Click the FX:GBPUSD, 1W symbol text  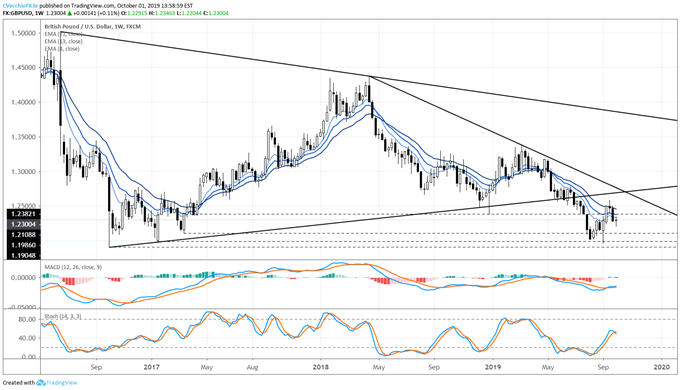[x=23, y=13]
